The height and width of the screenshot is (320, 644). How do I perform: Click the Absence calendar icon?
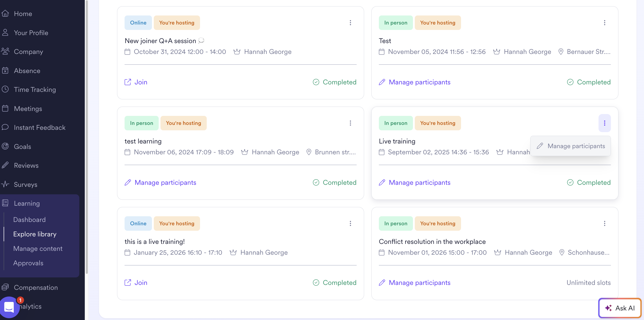[5, 70]
